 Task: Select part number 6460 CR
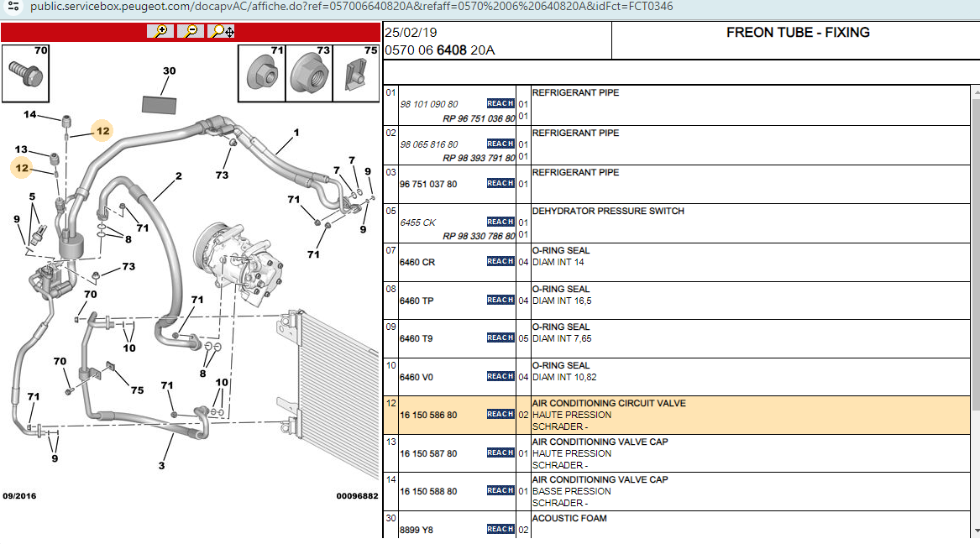click(x=417, y=262)
